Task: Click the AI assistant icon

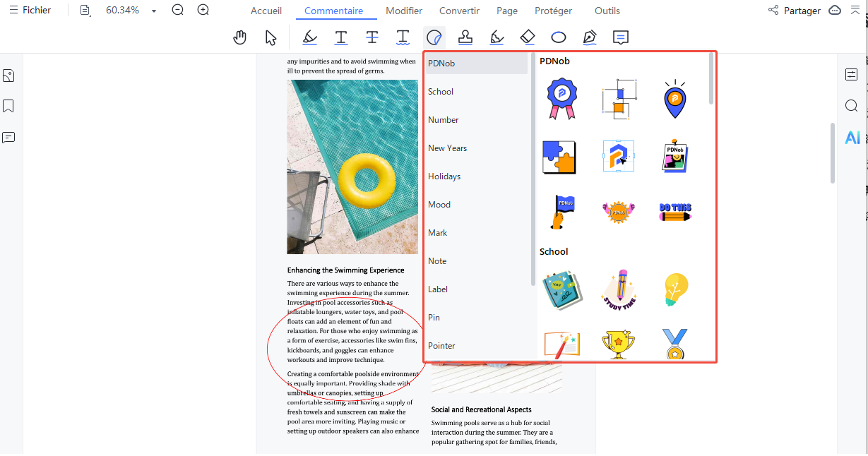Action: coord(852,138)
